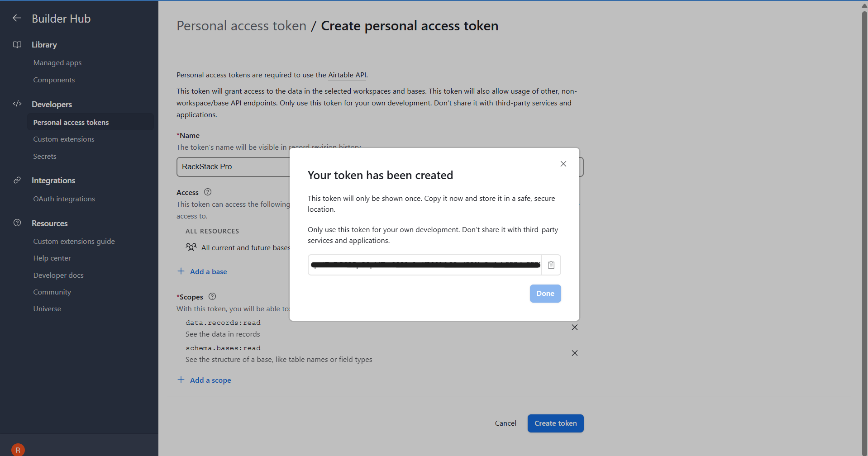Image resolution: width=868 pixels, height=456 pixels.
Task: Open Components in sidebar
Action: tap(54, 80)
